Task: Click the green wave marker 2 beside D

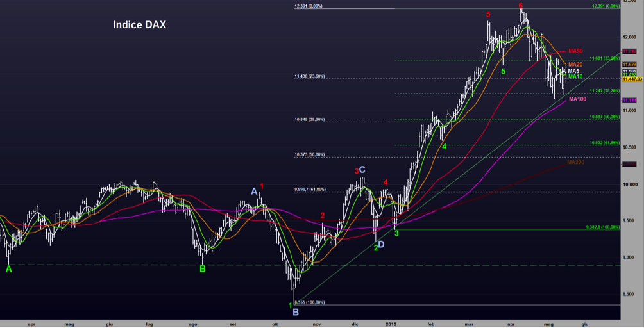Action: tap(376, 248)
